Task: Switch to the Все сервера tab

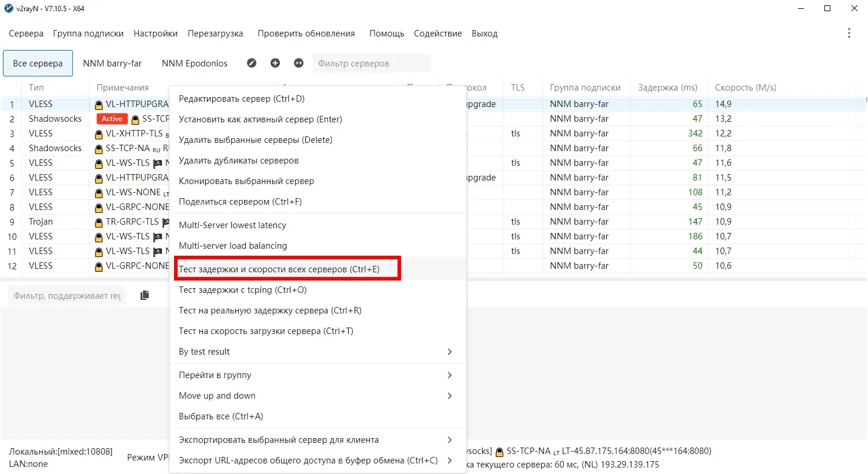Action: [38, 64]
